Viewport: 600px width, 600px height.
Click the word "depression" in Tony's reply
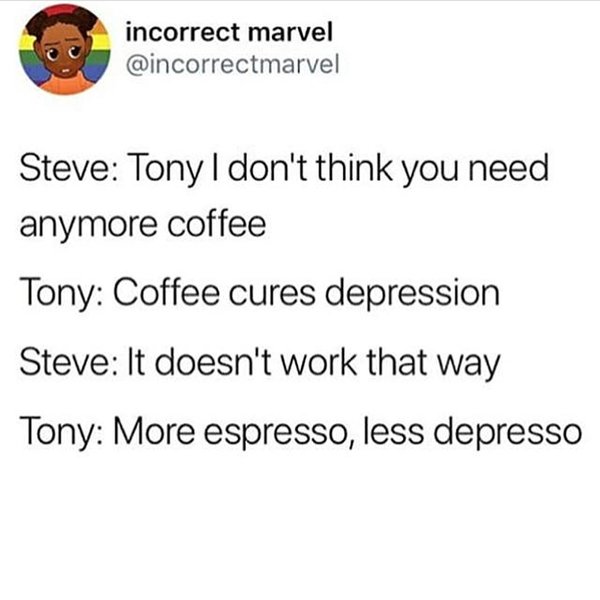pos(412,295)
